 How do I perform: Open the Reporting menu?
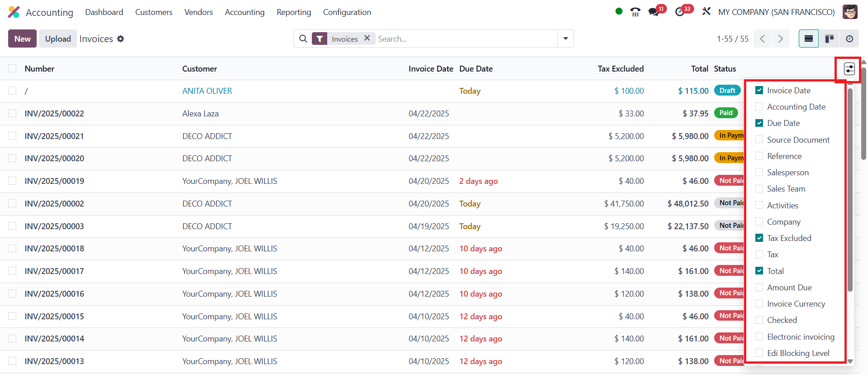294,12
